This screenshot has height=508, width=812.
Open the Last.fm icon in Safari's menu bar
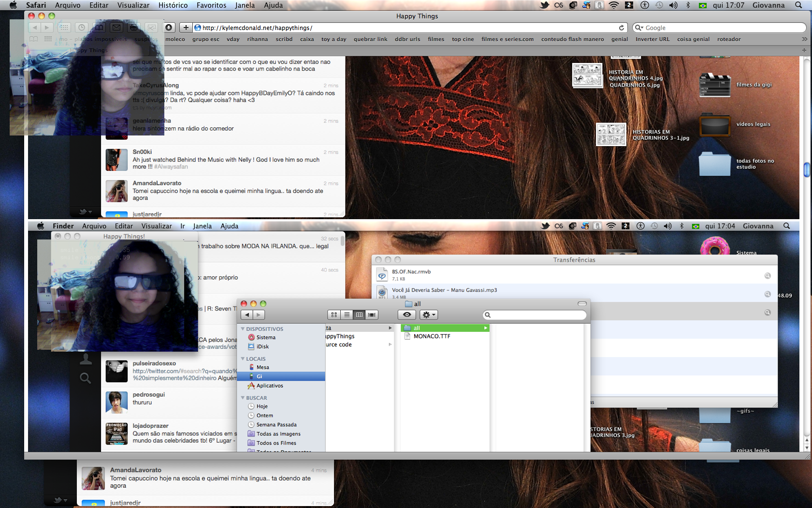[559, 5]
